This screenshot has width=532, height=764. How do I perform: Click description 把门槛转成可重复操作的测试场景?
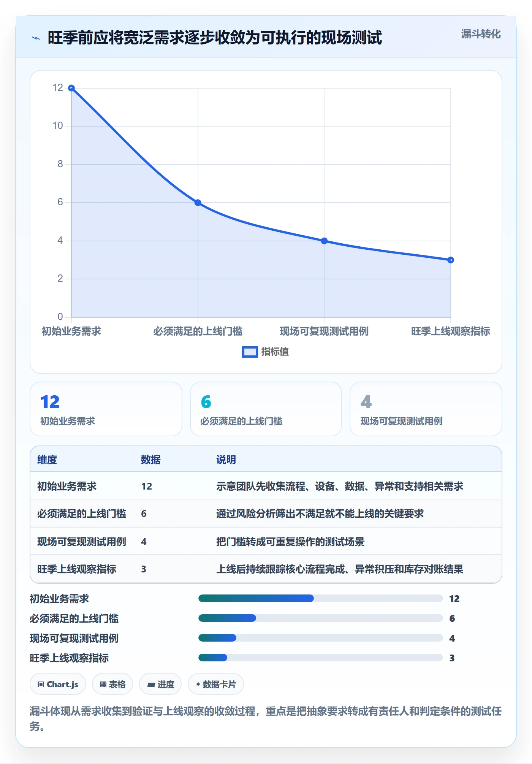click(x=290, y=542)
